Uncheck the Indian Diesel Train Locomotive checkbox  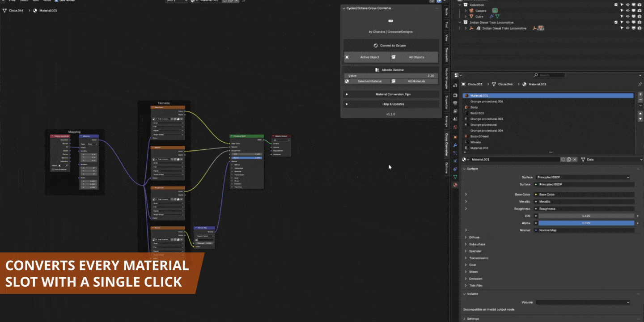tap(616, 22)
